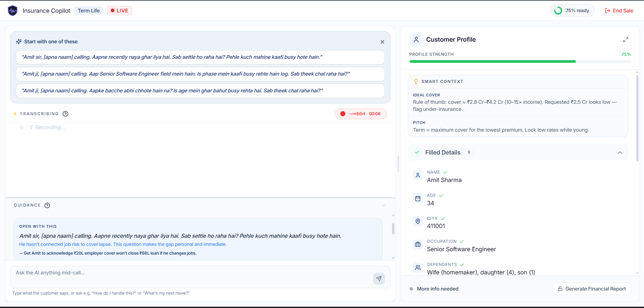Collapse the Guidance section chevron
Screen dimensions: 644x308
coord(384,206)
